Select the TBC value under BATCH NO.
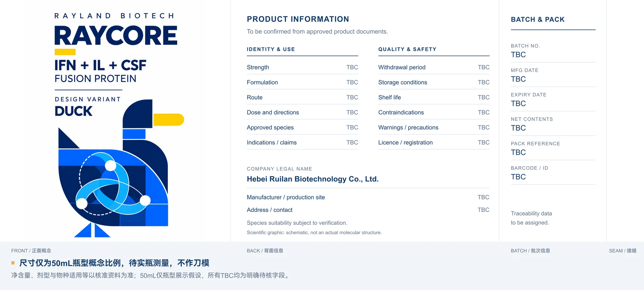 (x=518, y=55)
